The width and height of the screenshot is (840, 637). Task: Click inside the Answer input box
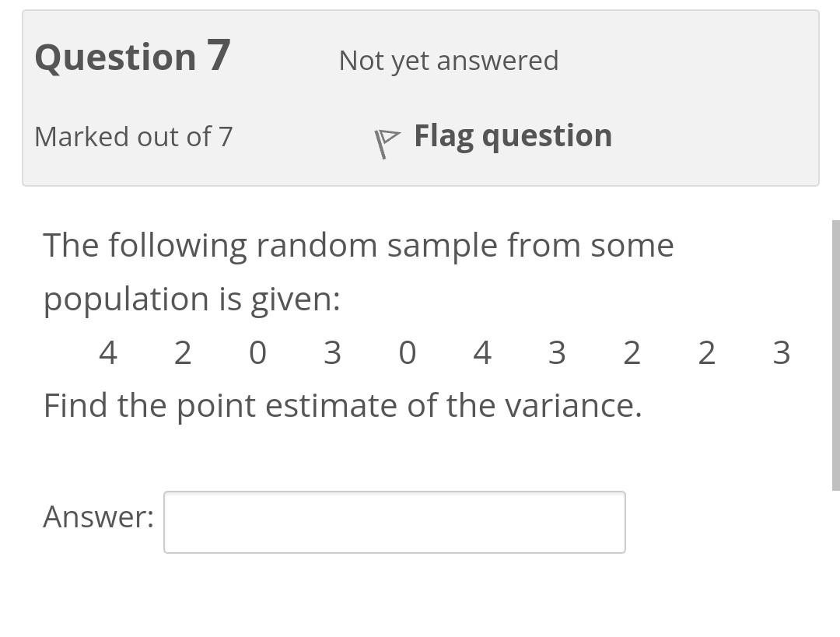tap(394, 522)
